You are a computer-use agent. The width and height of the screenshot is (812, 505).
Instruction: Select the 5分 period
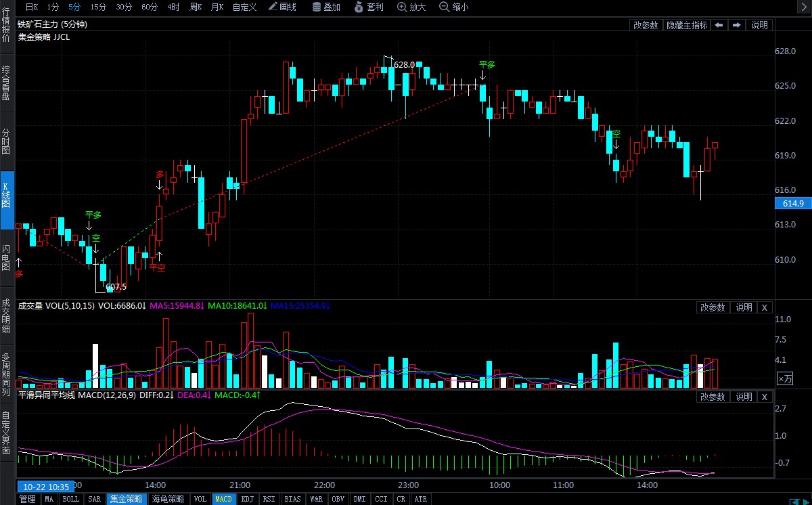click(x=74, y=7)
